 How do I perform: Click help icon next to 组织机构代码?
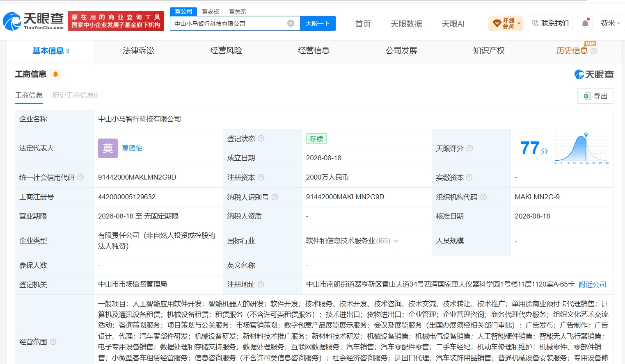[x=483, y=197]
